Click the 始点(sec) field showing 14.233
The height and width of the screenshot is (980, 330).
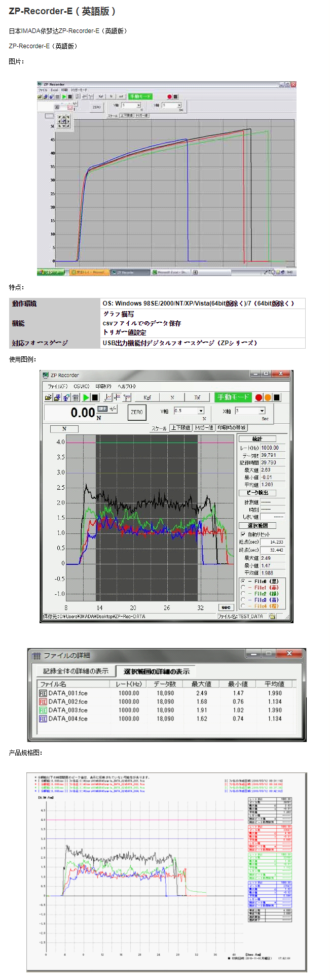click(x=273, y=542)
